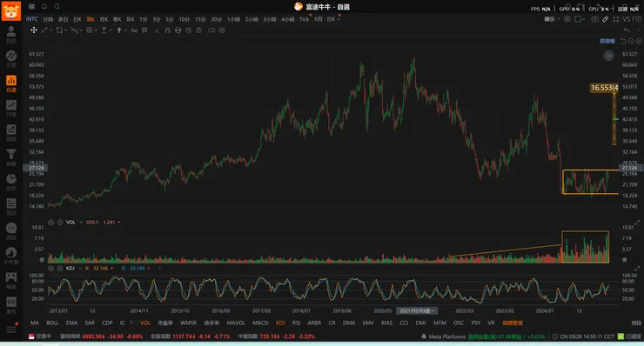644x346 pixels.
Task: Open the trend line tool dropdown arrow
Action: (51, 30)
